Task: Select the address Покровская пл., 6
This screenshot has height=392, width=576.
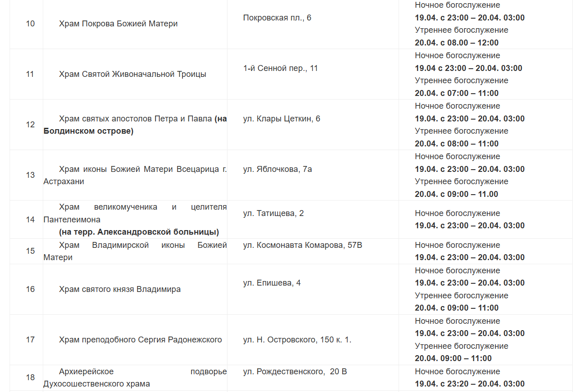Action: pos(277,18)
